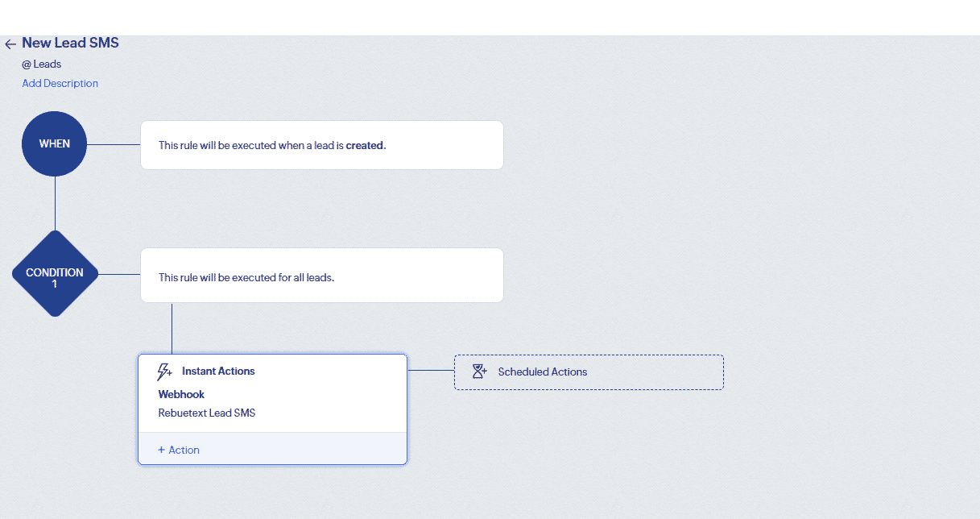Open the Scheduled Actions box
Screen dimensions: 980x519
pos(589,372)
